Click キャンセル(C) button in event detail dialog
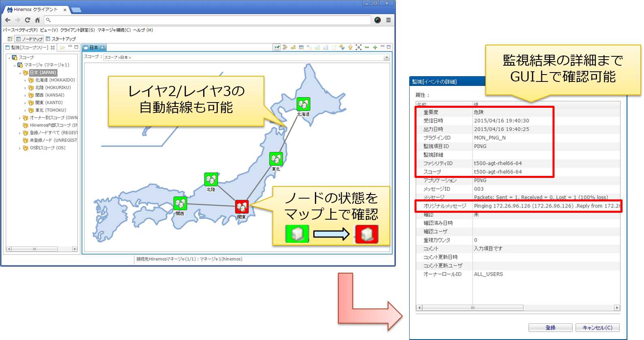Viewport: 644px width, 340px height. [598, 327]
